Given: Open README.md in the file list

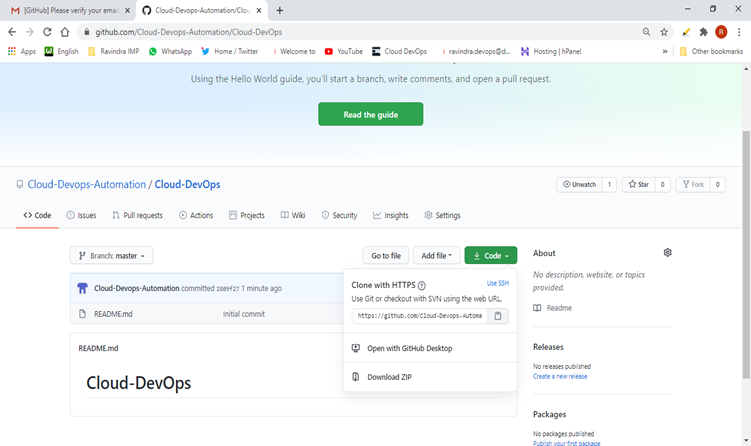Looking at the screenshot, I should click(113, 314).
